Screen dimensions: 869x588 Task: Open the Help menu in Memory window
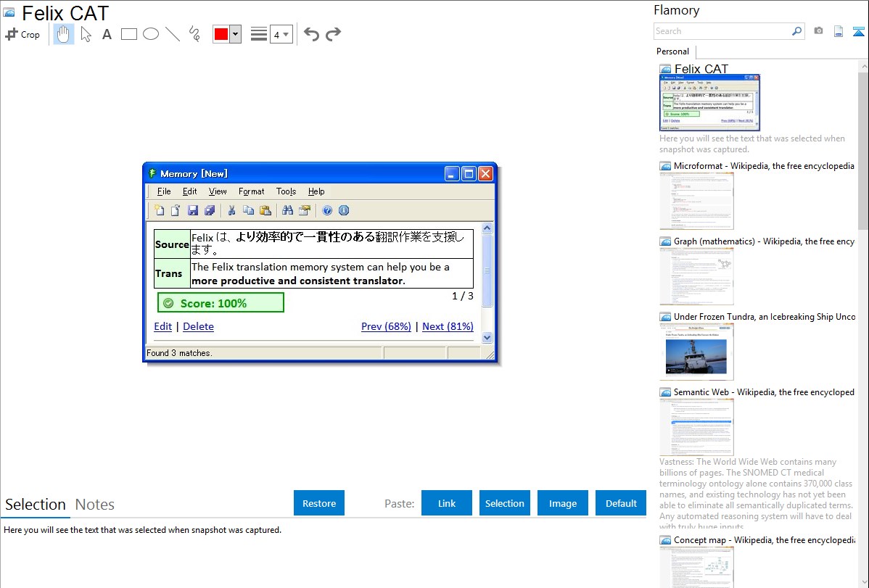point(316,191)
